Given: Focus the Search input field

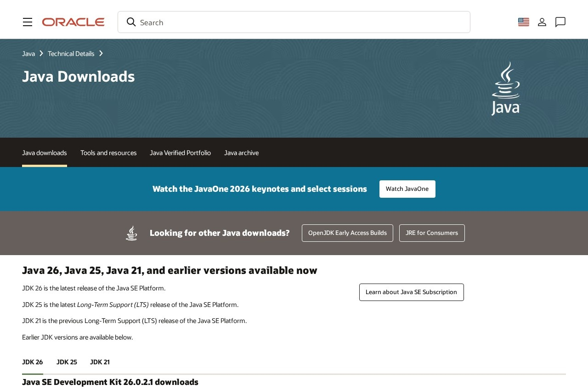Looking at the screenshot, I should click(x=294, y=22).
